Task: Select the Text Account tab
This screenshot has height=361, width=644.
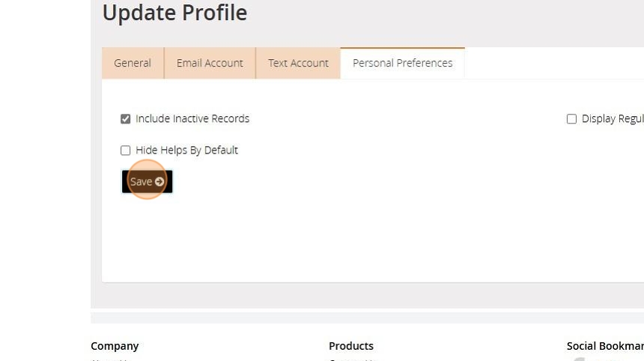Action: point(298,63)
